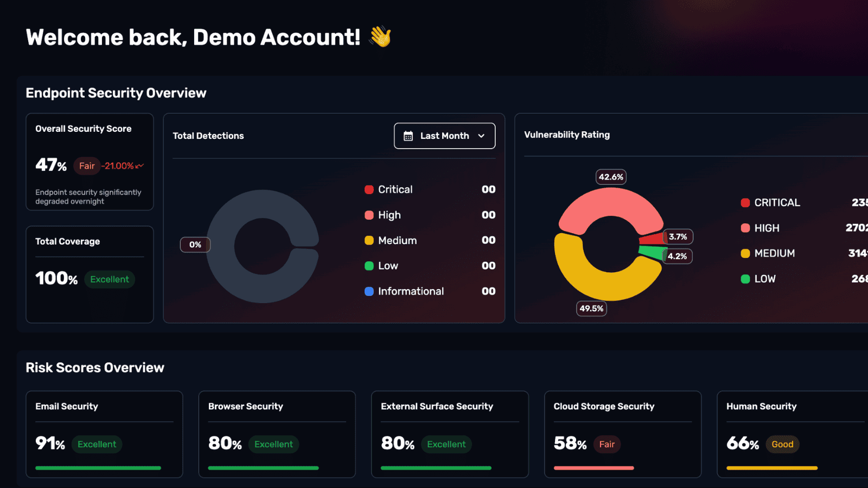Screen dimensions: 868x488
Task: Select the Critical legend dot in Total Detections
Action: click(x=369, y=190)
